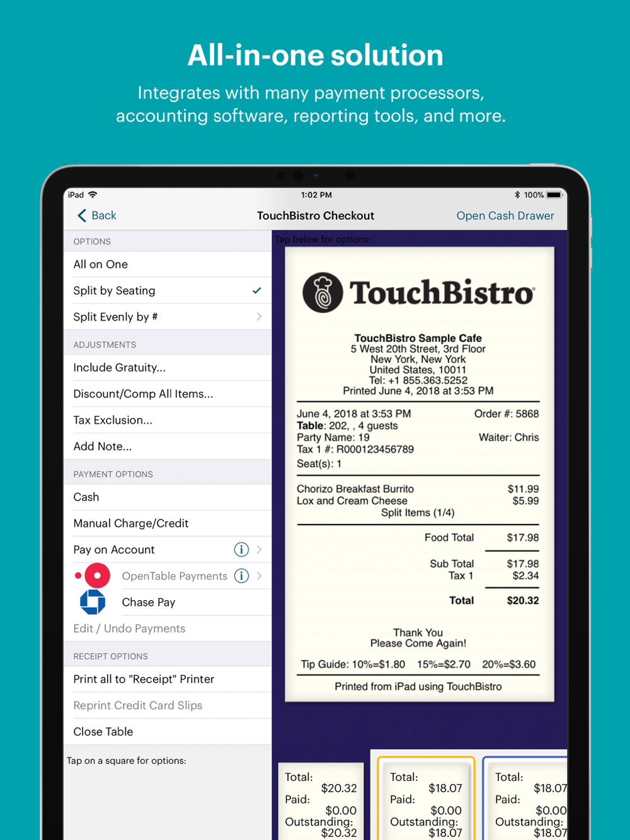Tap the Bluetooth icon in status bar
This screenshot has width=630, height=840.
click(x=517, y=195)
